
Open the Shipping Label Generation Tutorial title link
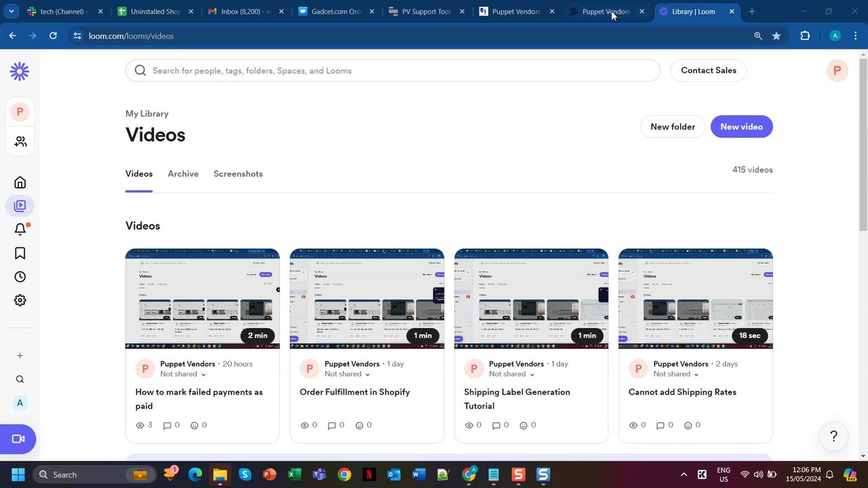(x=517, y=399)
